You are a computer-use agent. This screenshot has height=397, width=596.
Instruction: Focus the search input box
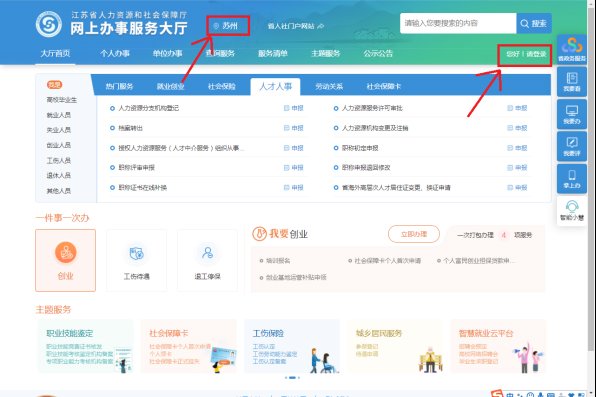point(458,23)
